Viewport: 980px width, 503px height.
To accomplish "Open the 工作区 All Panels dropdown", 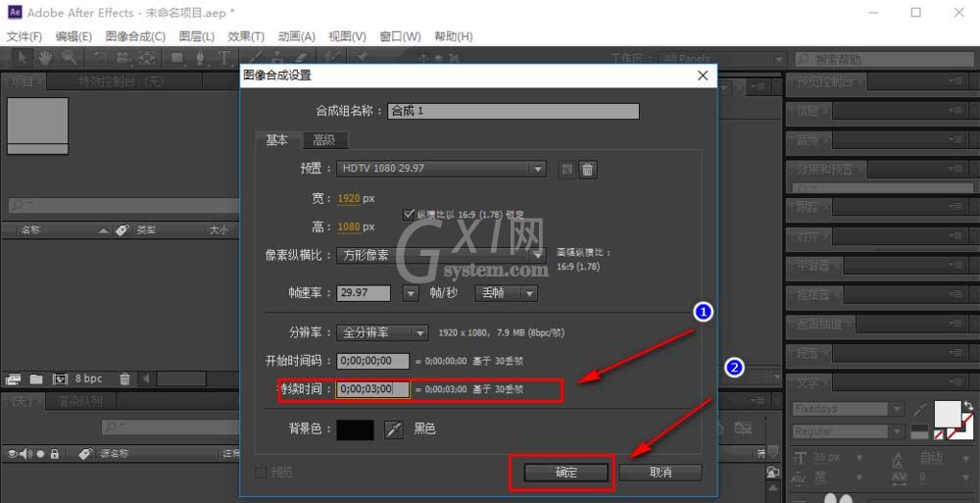I will 722,58.
